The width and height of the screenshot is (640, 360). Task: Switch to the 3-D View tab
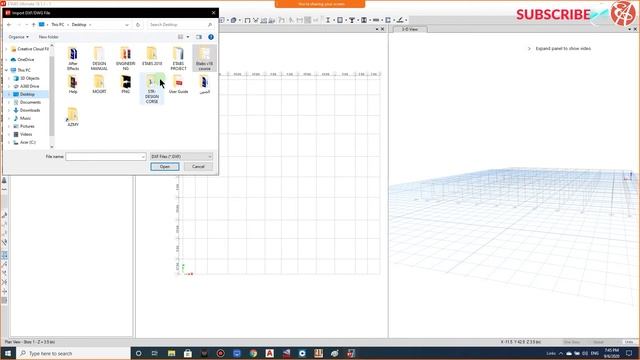tap(410, 29)
